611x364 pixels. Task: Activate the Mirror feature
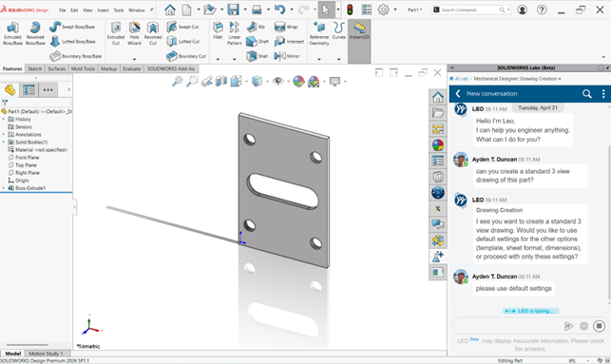click(287, 56)
